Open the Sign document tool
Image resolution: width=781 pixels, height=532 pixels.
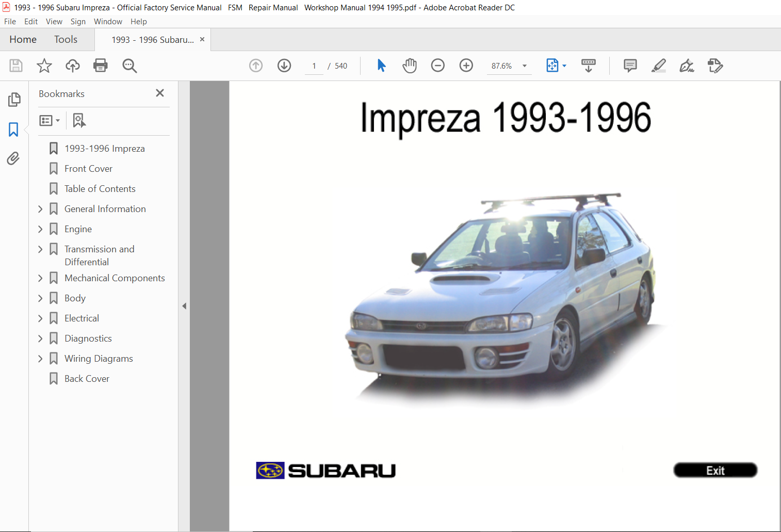[687, 66]
